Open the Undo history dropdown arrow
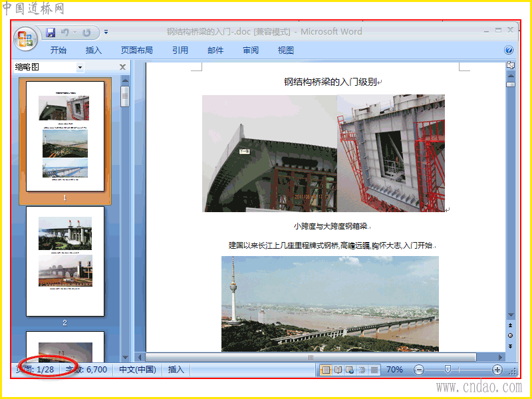This screenshot has height=399, width=532. point(74,33)
